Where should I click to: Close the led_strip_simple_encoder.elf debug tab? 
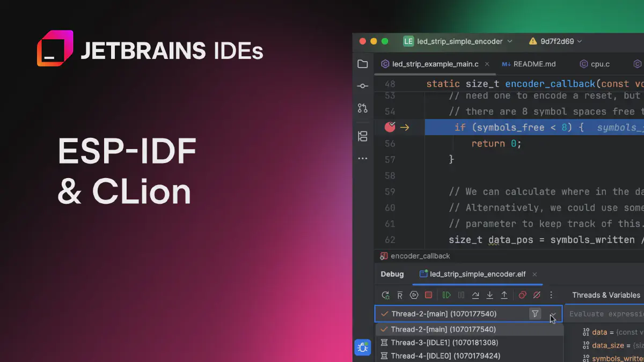535,274
